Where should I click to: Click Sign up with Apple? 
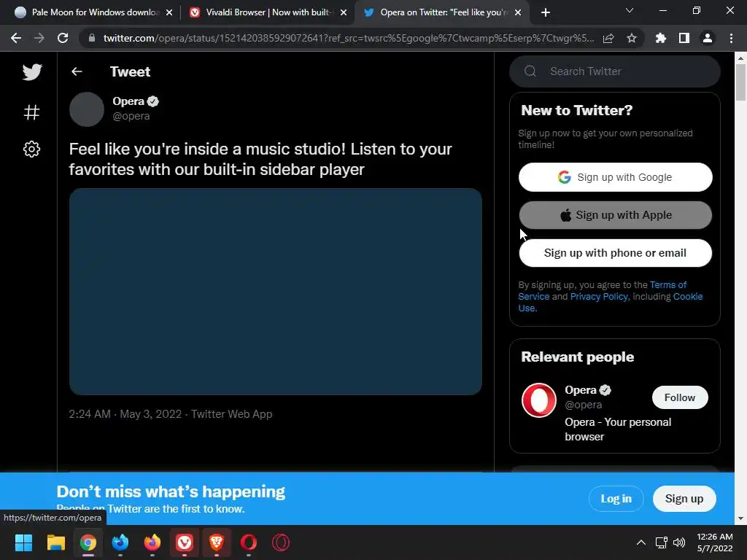click(615, 215)
